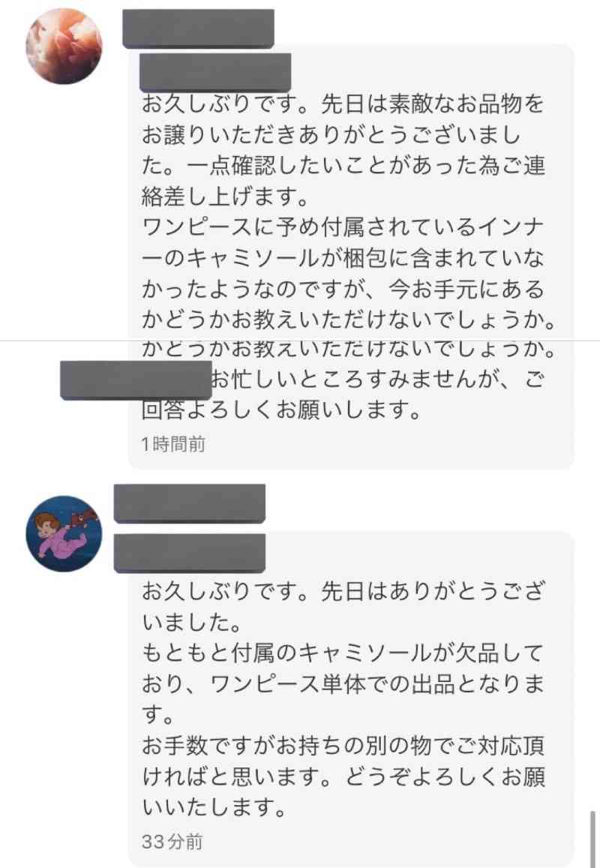Tap the 1時間前 timestamp
The height and width of the screenshot is (868, 600).
click(174, 444)
